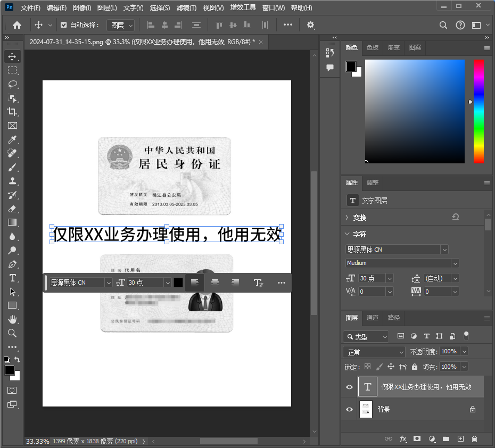Viewport: 495px width, 448px height.
Task: Select the Crop tool
Action: 12,112
